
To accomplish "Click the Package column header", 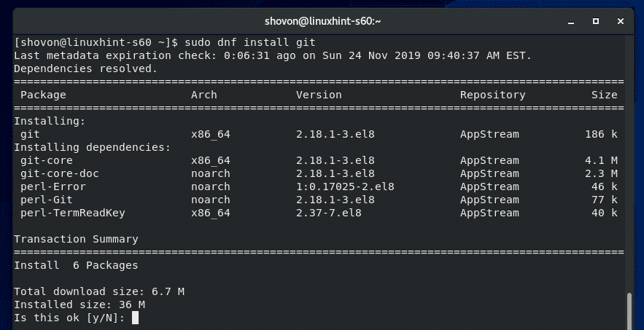I will [x=43, y=95].
